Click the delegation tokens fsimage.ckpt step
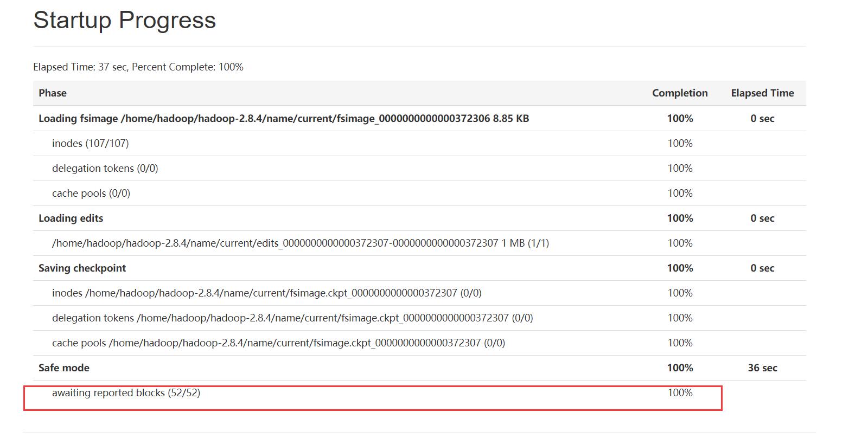 (292, 318)
